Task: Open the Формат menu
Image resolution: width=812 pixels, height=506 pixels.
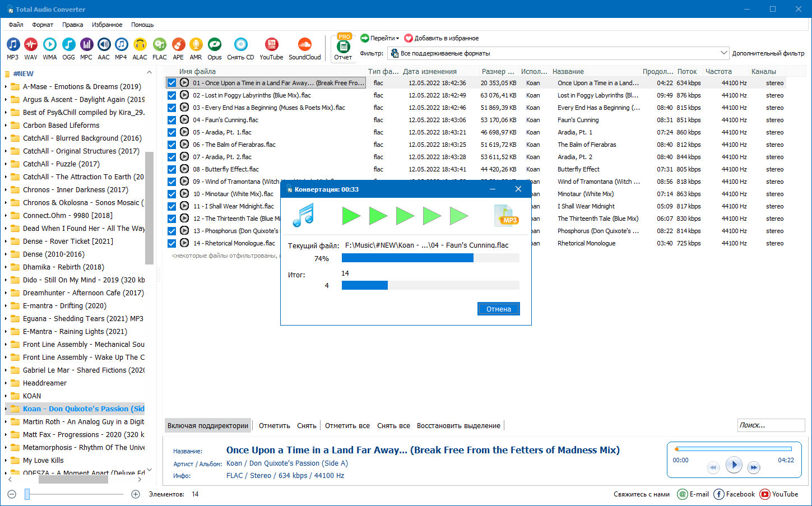Action: tap(43, 25)
